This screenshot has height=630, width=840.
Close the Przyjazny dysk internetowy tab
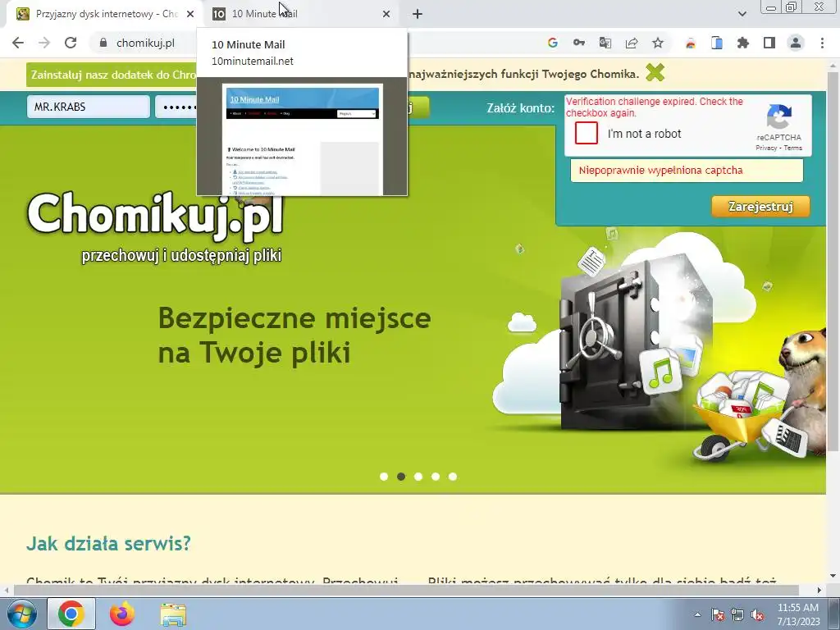click(190, 14)
